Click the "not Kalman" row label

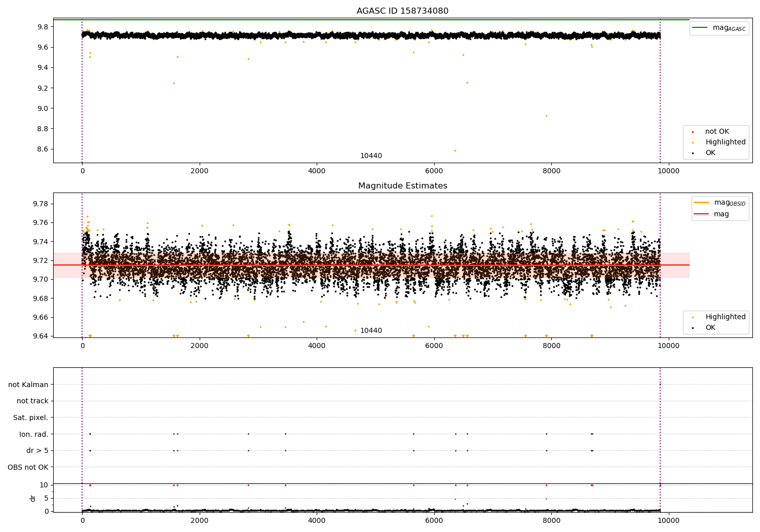(x=28, y=385)
